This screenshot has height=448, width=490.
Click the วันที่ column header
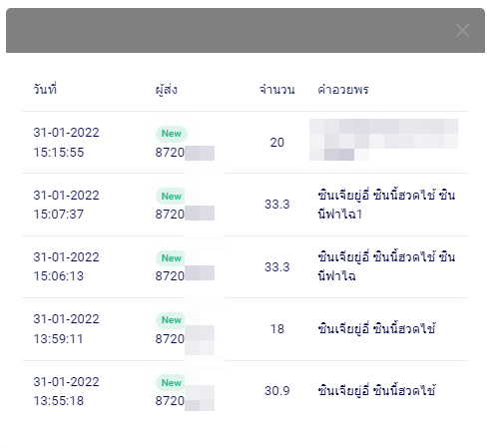[45, 89]
